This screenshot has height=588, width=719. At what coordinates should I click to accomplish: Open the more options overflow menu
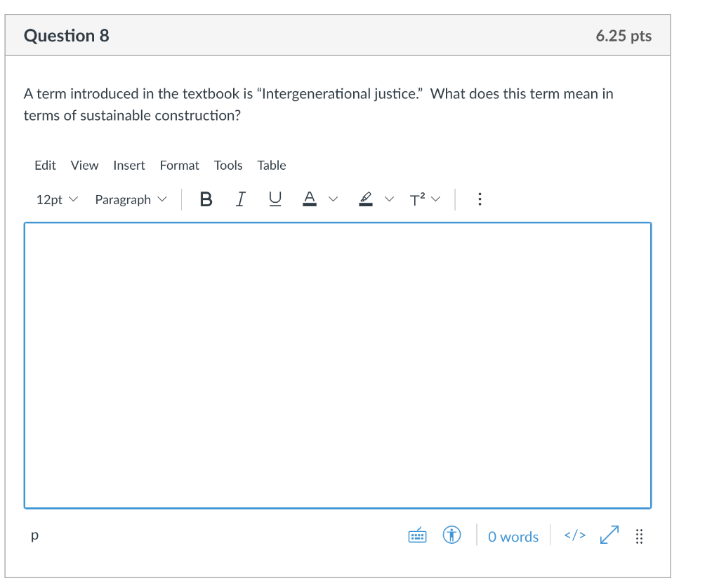pyautogui.click(x=480, y=199)
